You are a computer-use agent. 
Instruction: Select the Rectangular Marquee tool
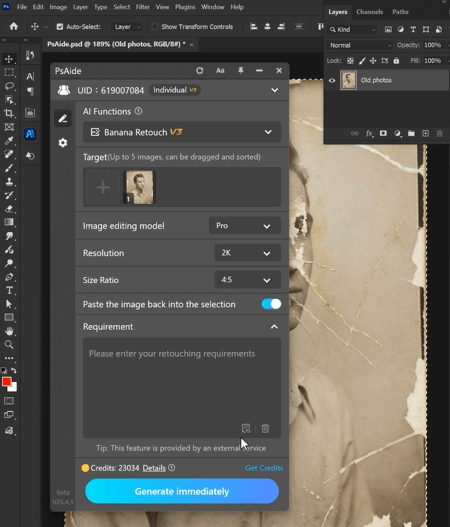coord(9,73)
